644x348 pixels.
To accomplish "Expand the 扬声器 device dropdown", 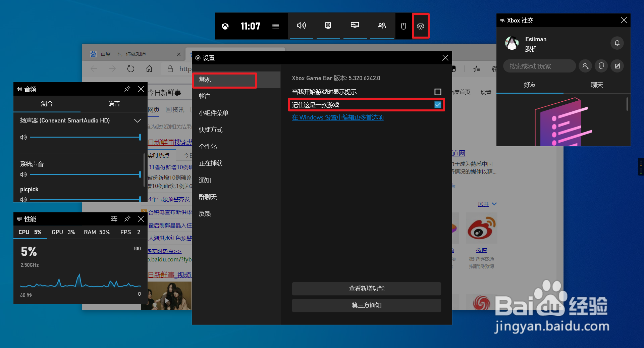I will pyautogui.click(x=137, y=120).
